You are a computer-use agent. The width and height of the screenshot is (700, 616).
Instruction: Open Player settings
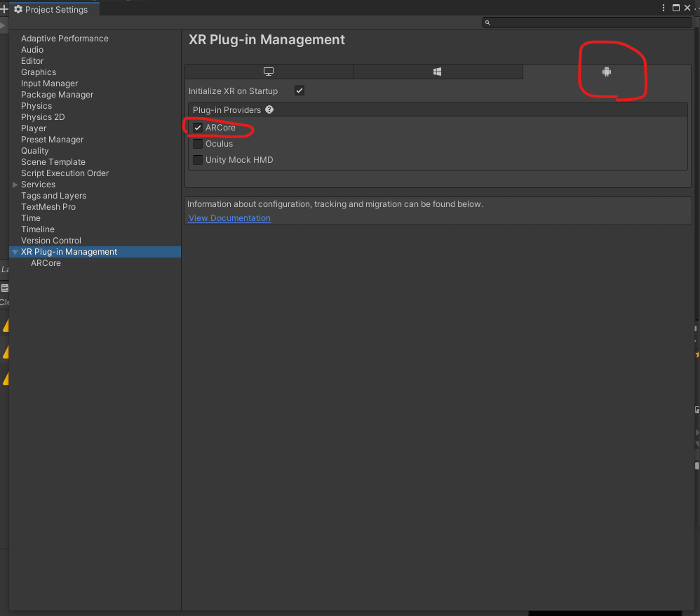tap(34, 128)
